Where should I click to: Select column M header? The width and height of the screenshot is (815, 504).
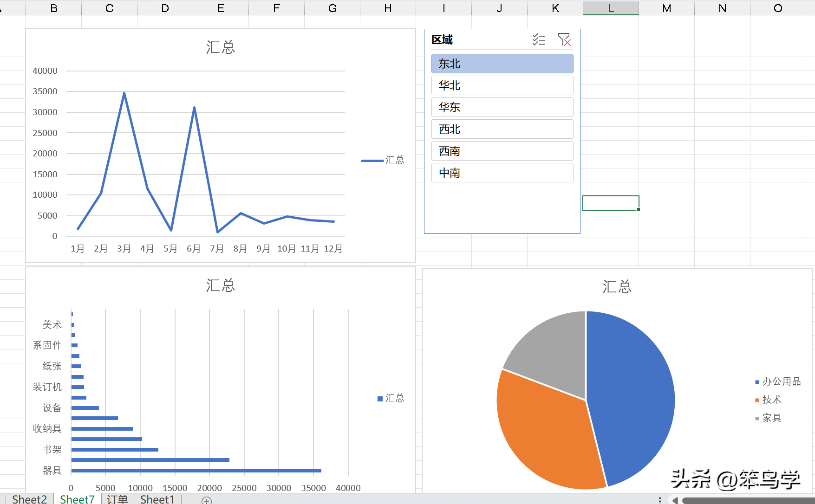point(667,8)
